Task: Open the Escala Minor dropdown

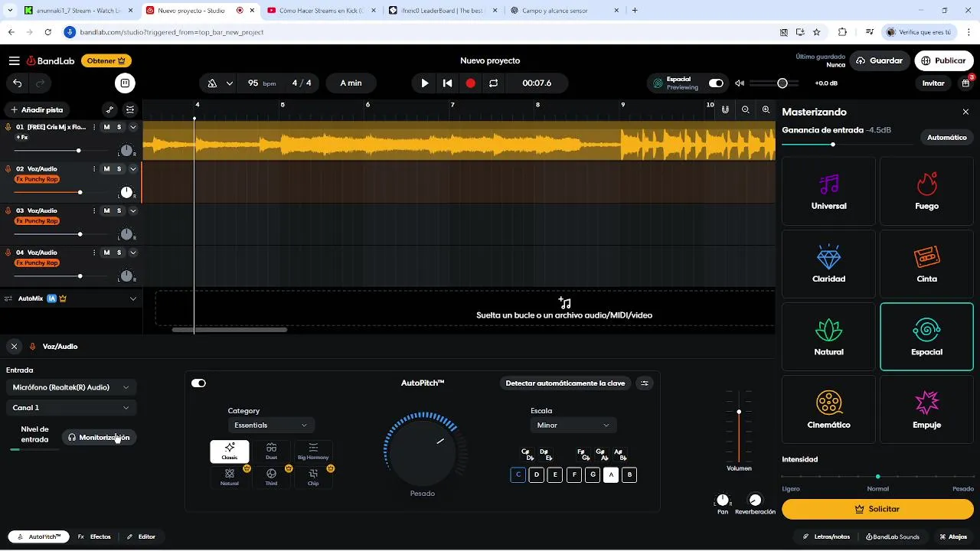Action: pos(573,425)
